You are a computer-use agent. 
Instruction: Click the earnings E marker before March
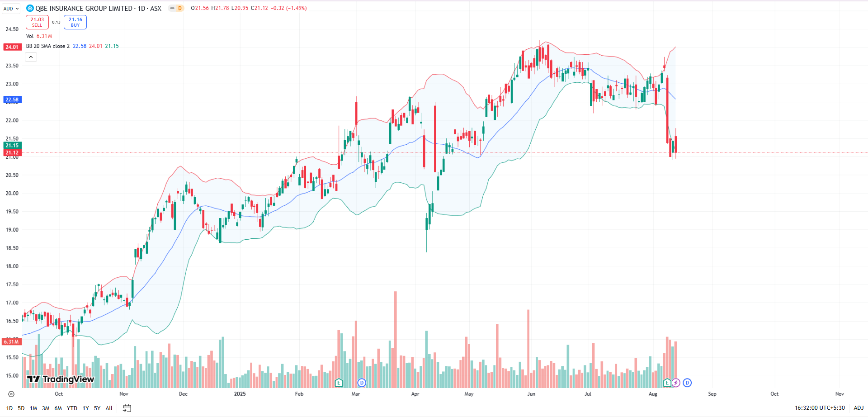(x=339, y=383)
